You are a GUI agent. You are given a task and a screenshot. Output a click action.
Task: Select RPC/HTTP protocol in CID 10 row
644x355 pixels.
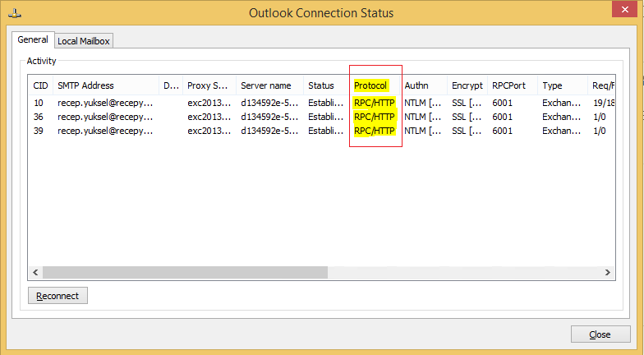375,103
